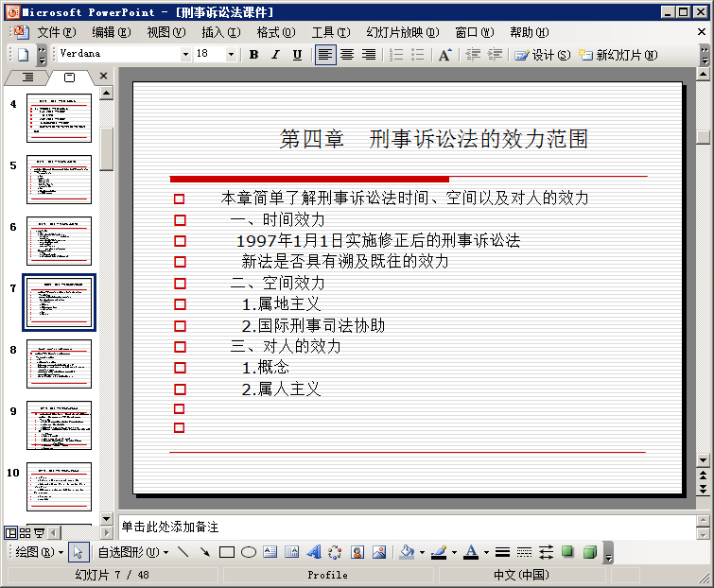The width and height of the screenshot is (714, 588).
Task: Click Increase Font Size icon
Action: coord(444,55)
